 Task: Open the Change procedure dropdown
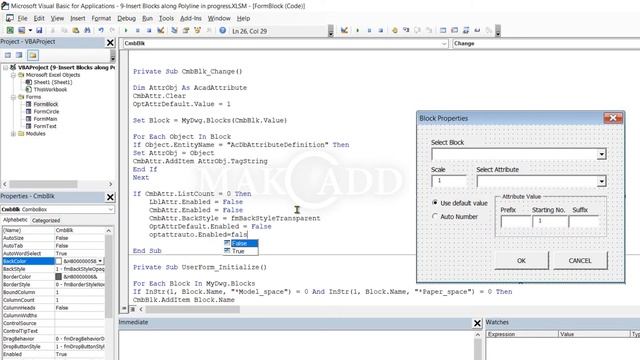pyautogui.click(x=546, y=44)
